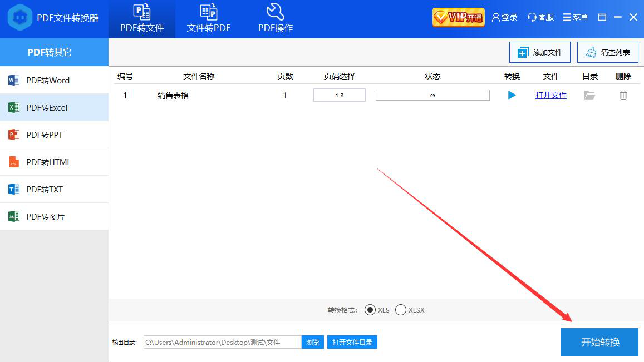This screenshot has width=644, height=362.
Task: Click the page range field 1-3
Action: [x=339, y=95]
